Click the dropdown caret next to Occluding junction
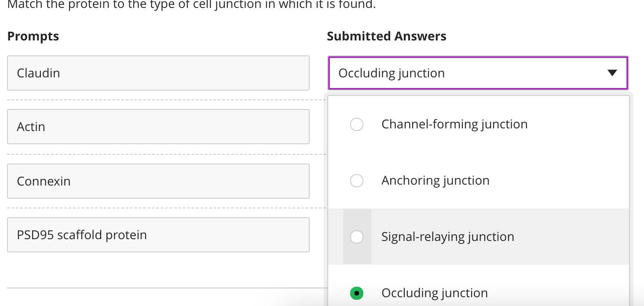Screen dimensions: 644x306 [612, 73]
